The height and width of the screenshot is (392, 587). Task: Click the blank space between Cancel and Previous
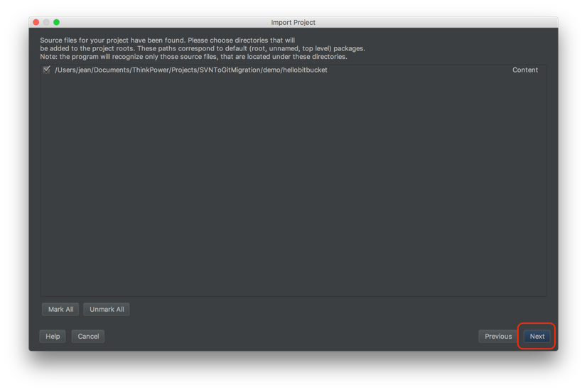[291, 337]
